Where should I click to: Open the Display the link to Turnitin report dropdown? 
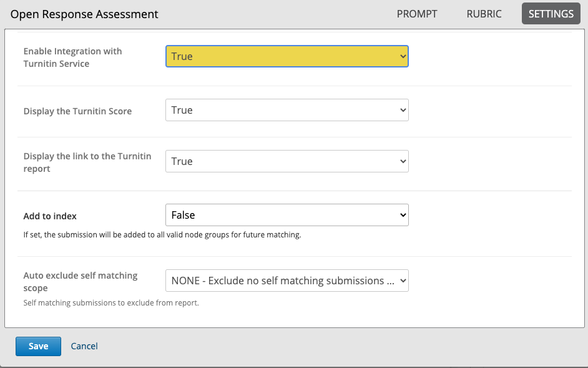point(287,161)
